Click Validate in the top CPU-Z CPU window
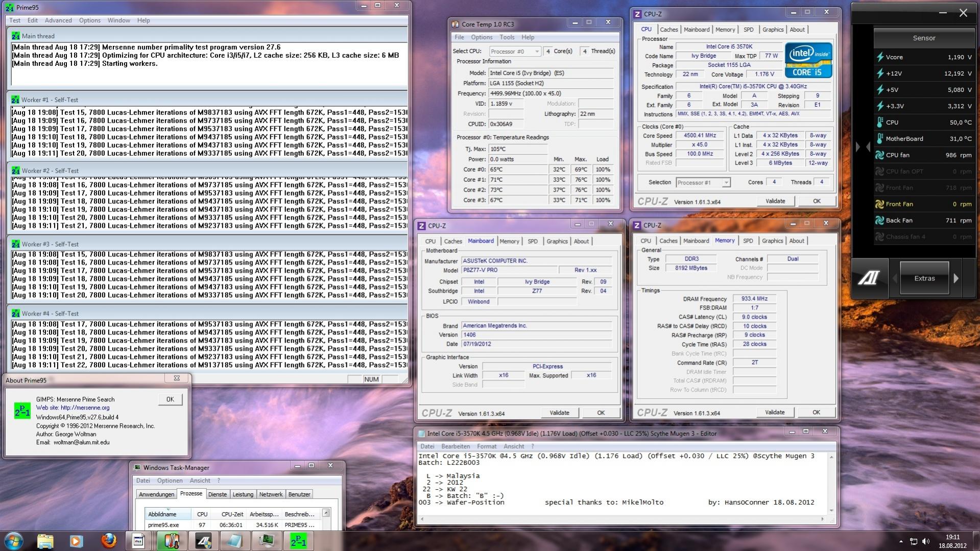The height and width of the screenshot is (551, 980). (x=775, y=201)
